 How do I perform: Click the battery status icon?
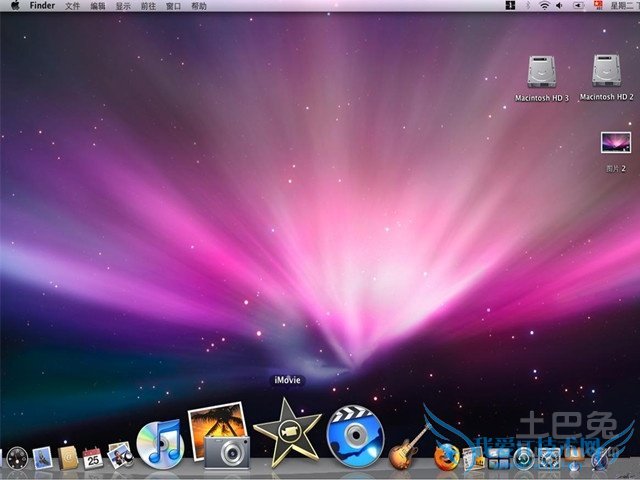tap(578, 6)
